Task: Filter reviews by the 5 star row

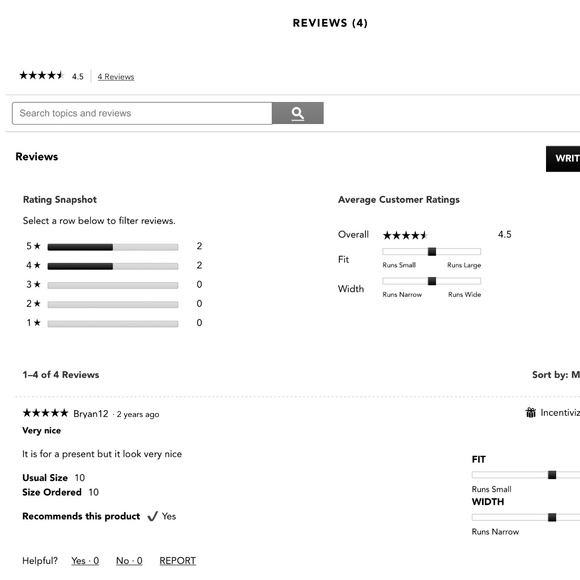Action: [114, 246]
